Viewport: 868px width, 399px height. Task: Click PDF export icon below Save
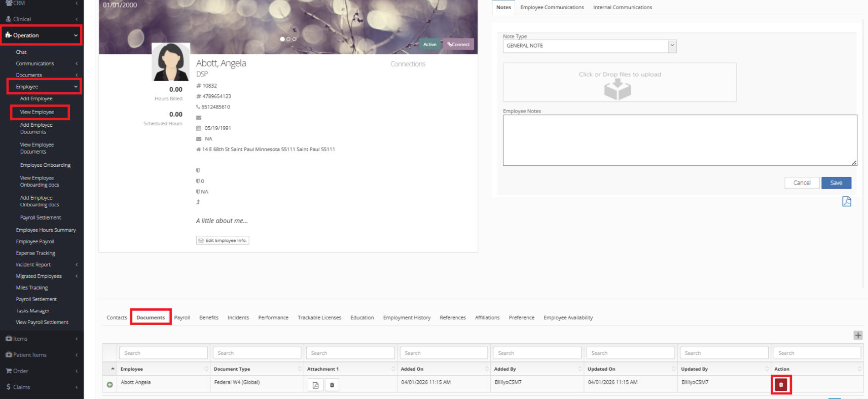tap(846, 202)
